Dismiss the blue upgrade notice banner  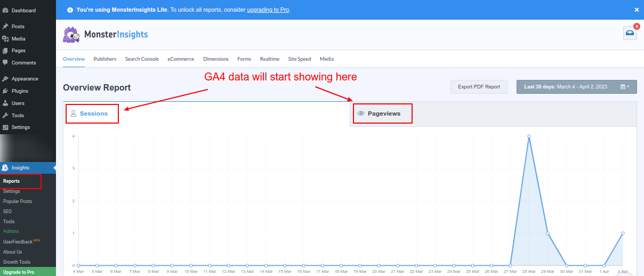(x=637, y=10)
